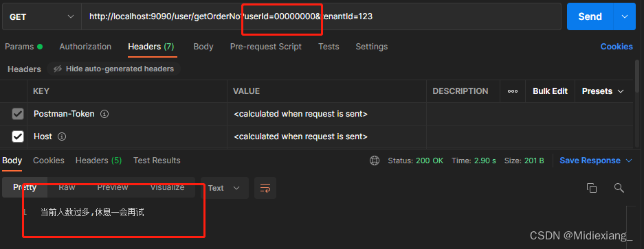
Task: Click Bulk Edit
Action: click(x=550, y=91)
